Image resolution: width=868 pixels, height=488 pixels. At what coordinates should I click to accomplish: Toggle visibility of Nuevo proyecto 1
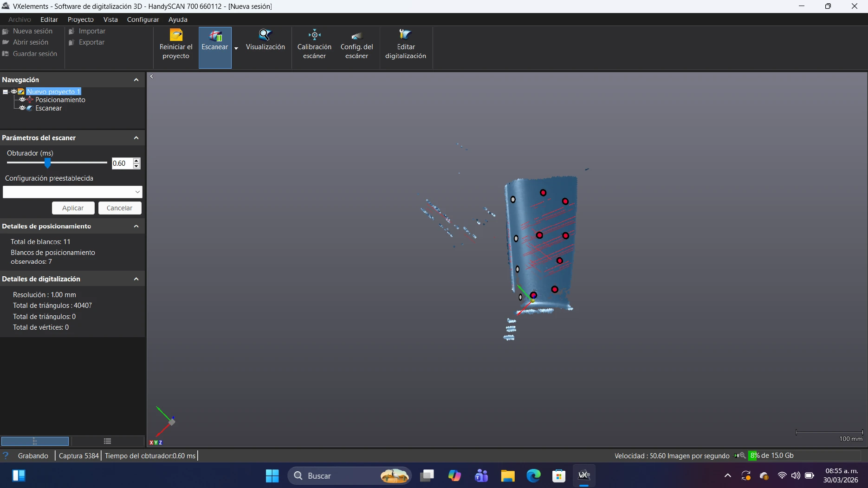tap(14, 91)
